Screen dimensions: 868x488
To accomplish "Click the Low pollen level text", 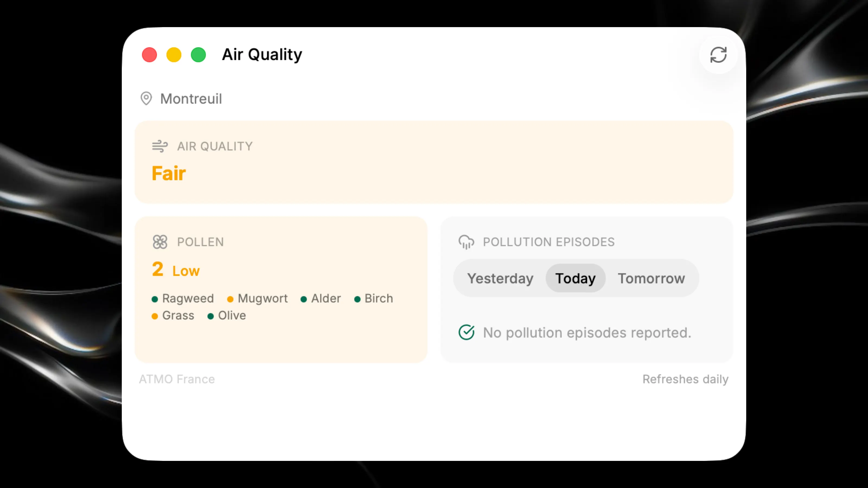I will (186, 271).
